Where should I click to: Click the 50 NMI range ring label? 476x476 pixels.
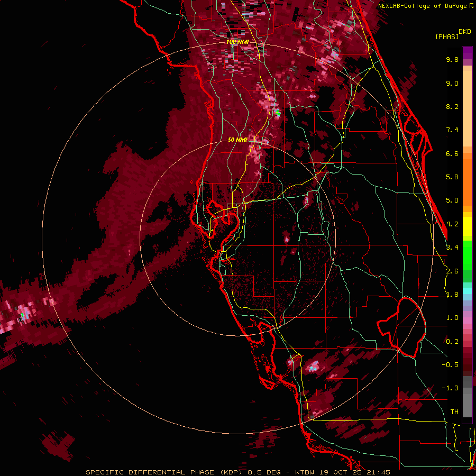coord(237,140)
